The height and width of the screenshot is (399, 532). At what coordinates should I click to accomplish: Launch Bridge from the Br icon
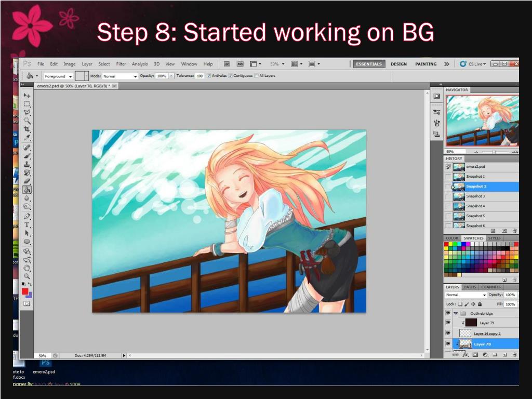tap(227, 64)
